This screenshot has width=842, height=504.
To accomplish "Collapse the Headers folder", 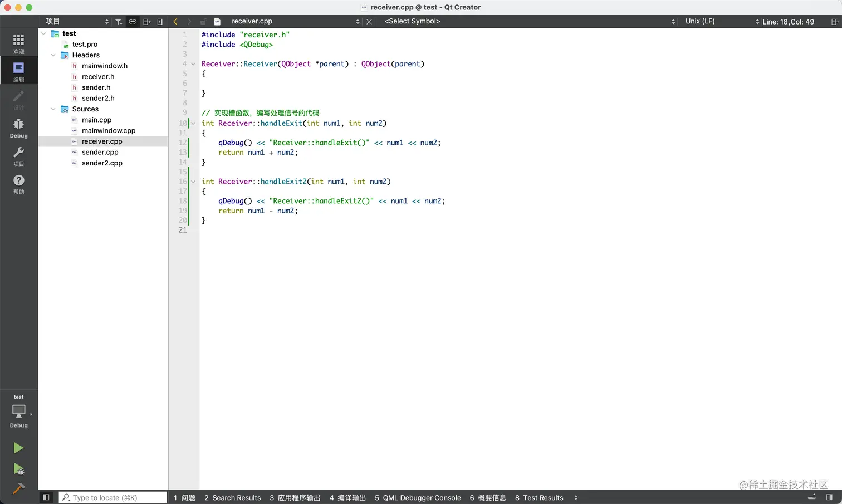I will [53, 55].
